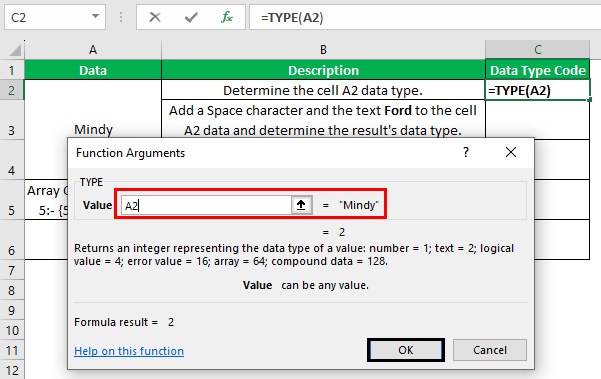Click the Data header cell
Viewport: 601px width, 379px height.
[93, 70]
